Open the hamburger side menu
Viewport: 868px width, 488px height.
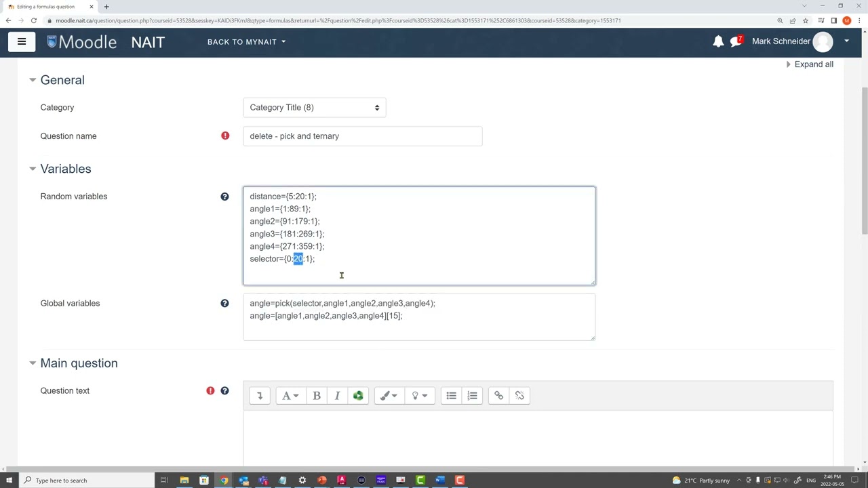coord(22,42)
